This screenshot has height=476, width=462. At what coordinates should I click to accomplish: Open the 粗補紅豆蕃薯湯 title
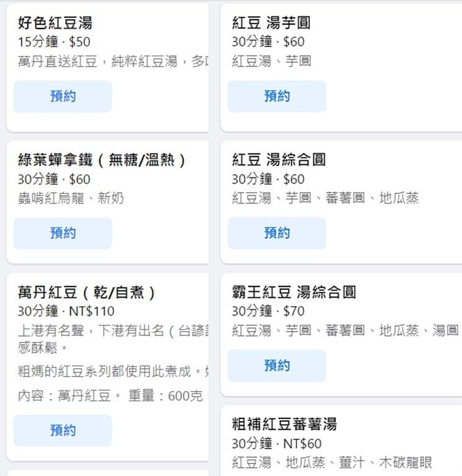(x=284, y=425)
